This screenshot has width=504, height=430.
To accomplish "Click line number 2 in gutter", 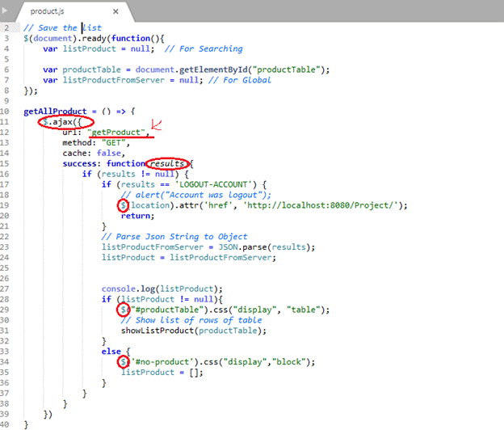I will click(6, 28).
